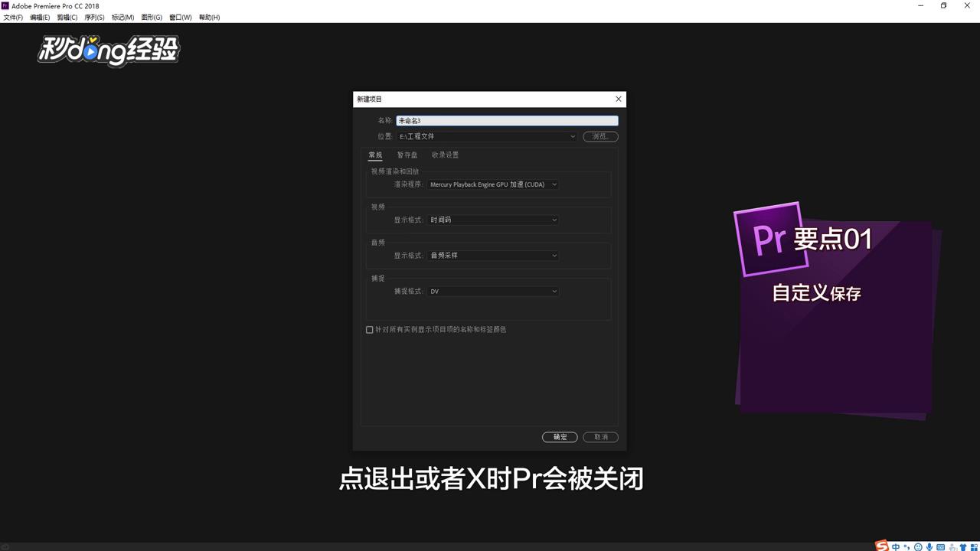Click the Sogou input method S logo
The height and width of the screenshot is (551, 980).
pyautogui.click(x=882, y=546)
